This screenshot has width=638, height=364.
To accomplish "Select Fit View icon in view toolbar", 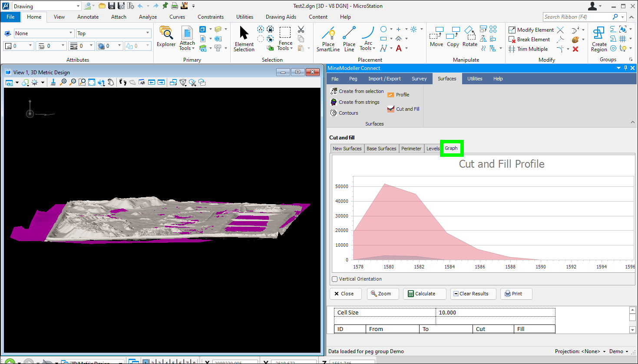I will click(x=92, y=83).
